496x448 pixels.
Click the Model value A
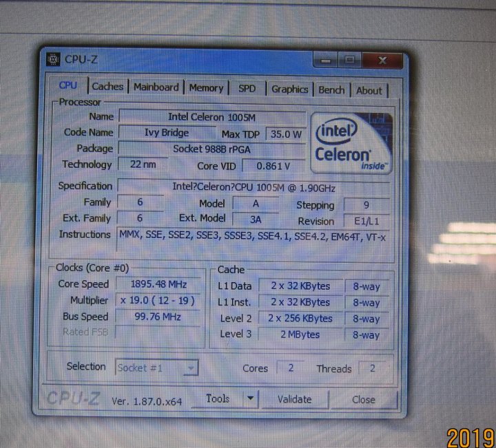click(x=256, y=204)
